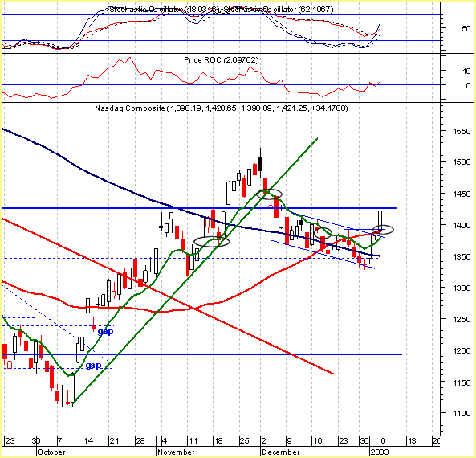
Task: Click date label 28 on time axis
Action: click(x=140, y=440)
